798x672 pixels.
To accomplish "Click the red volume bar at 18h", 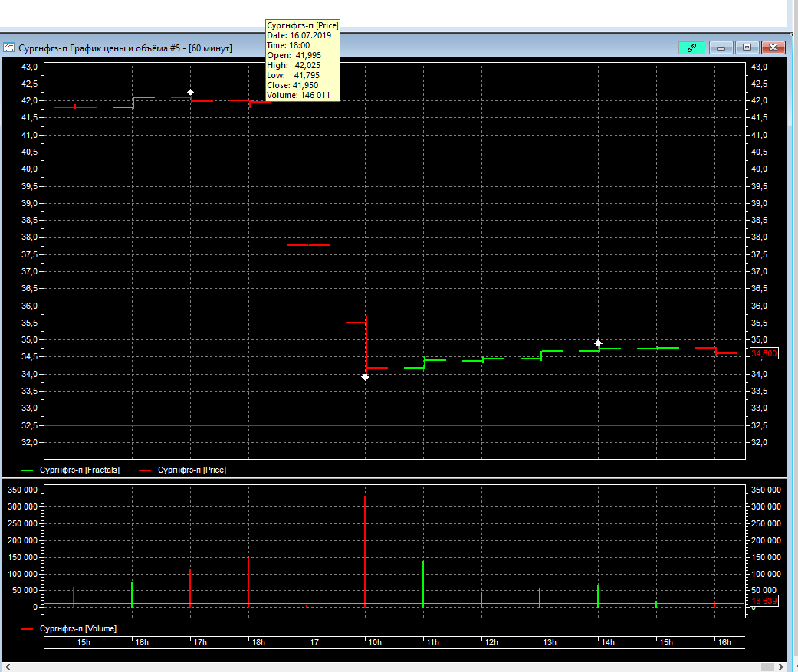I will coord(248,582).
